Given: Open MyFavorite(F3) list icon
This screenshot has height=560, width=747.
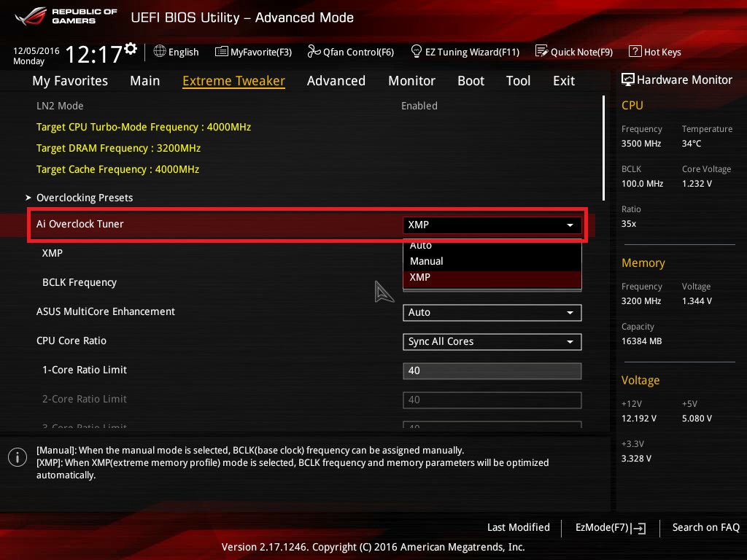Looking at the screenshot, I should pyautogui.click(x=222, y=52).
